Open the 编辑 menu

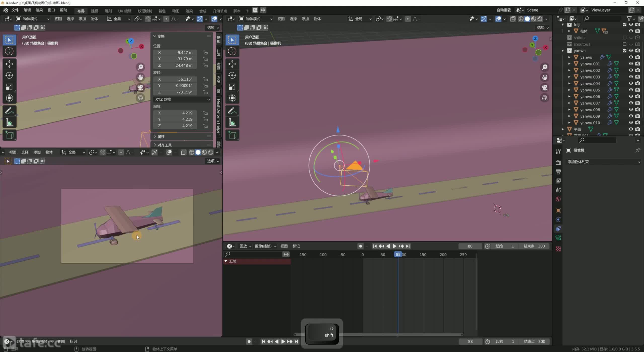point(27,10)
